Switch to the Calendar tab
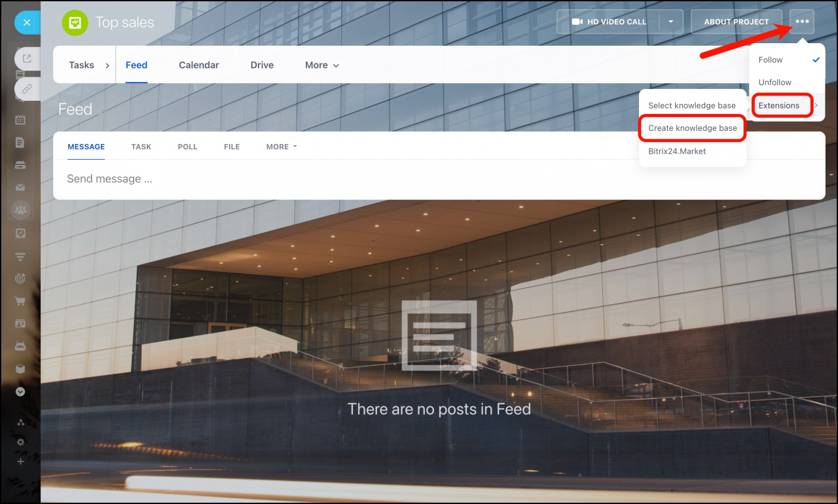This screenshot has width=838, height=504. tap(199, 65)
